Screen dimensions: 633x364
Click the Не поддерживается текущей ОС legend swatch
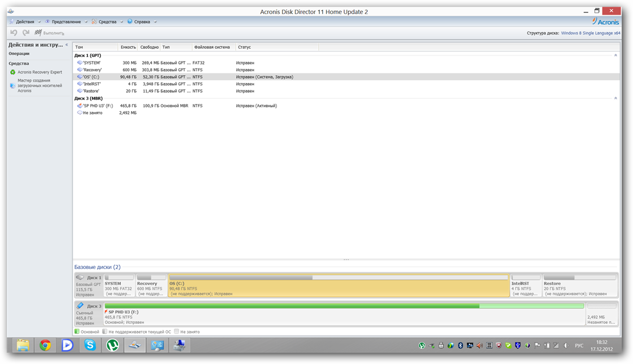pyautogui.click(x=105, y=332)
